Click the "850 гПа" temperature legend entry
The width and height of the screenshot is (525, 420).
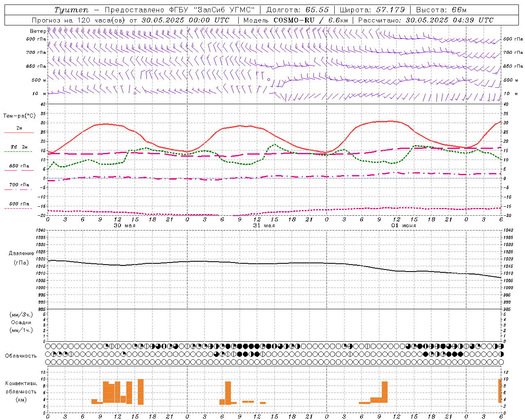19,166
